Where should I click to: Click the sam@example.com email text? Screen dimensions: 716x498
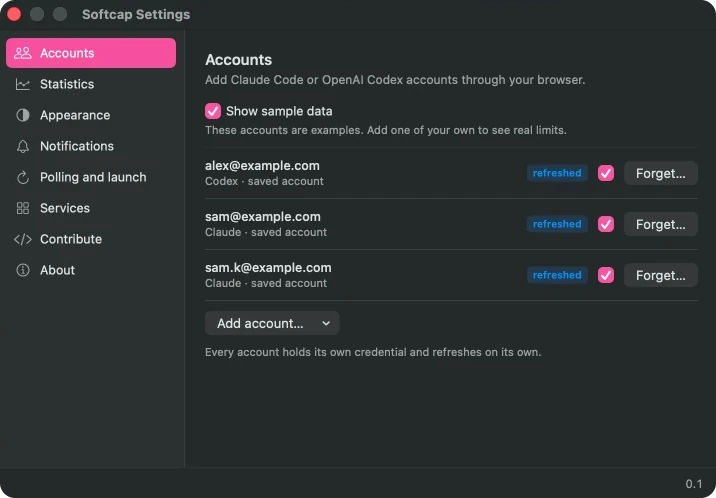tap(263, 217)
